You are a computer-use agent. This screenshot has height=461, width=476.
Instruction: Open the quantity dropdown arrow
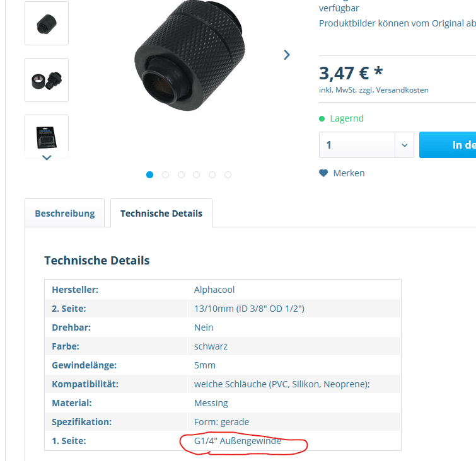[404, 145]
